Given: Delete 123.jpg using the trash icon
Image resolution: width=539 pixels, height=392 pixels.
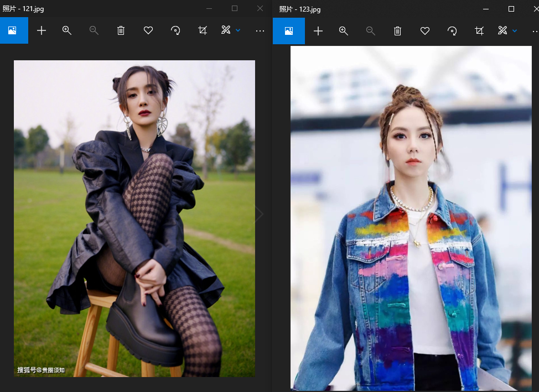Looking at the screenshot, I should [x=397, y=32].
